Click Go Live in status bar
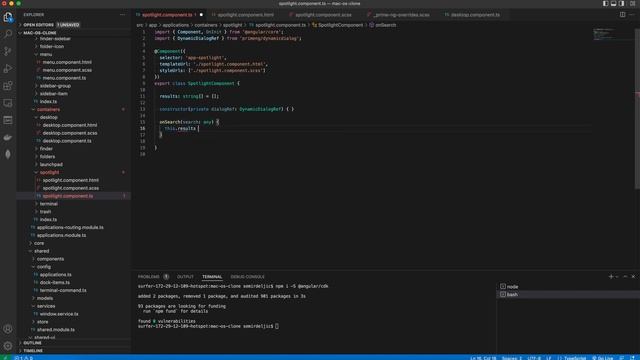 [x=602, y=358]
